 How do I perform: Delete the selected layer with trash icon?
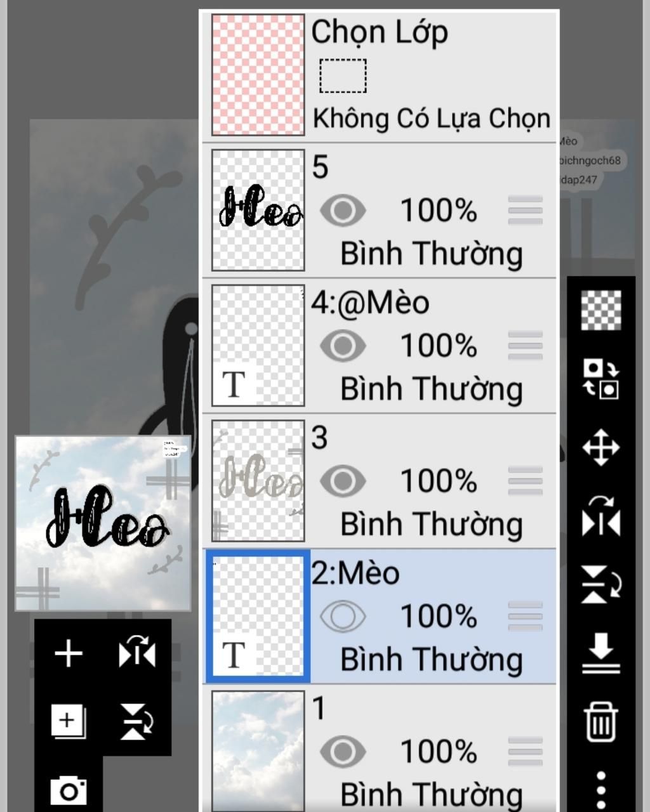pyautogui.click(x=601, y=721)
